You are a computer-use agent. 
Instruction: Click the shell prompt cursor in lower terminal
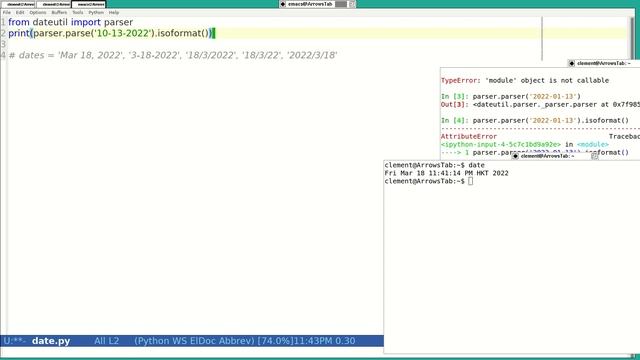pyautogui.click(x=471, y=181)
